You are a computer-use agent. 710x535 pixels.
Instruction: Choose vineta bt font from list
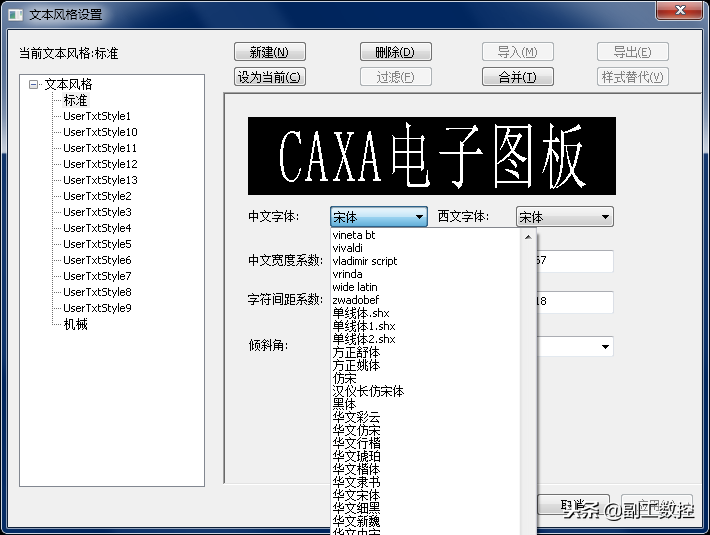coord(426,235)
